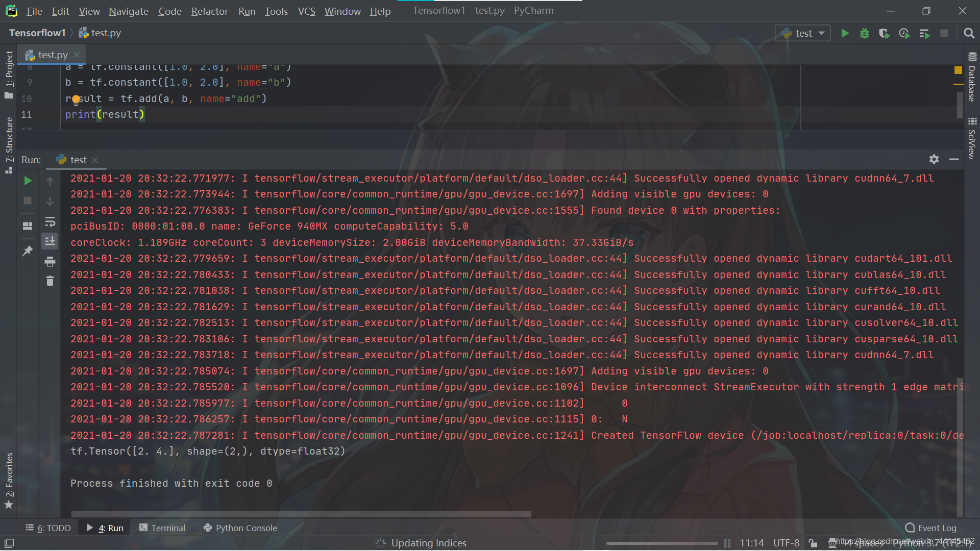Click the tool window quick-access icon
980x551 pixels.
pyautogui.click(x=9, y=543)
